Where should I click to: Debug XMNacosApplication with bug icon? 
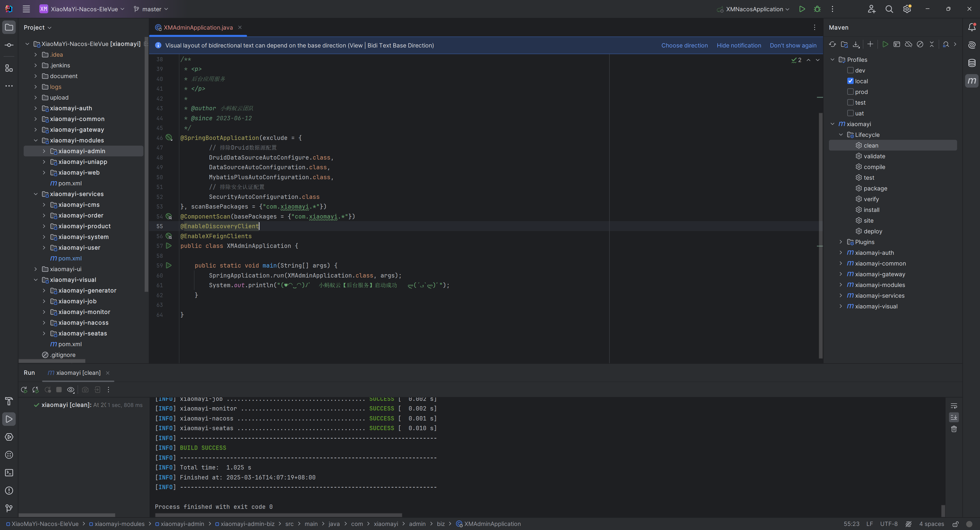[817, 9]
